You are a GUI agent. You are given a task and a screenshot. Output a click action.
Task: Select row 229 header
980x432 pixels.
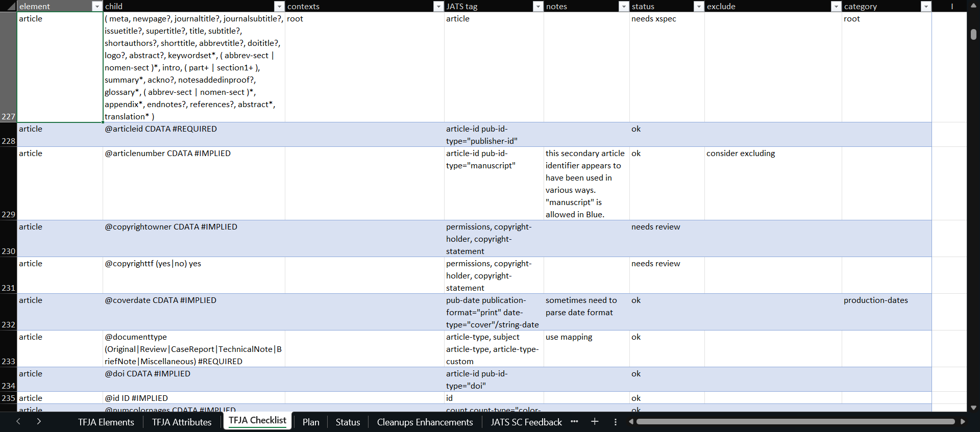(8, 184)
